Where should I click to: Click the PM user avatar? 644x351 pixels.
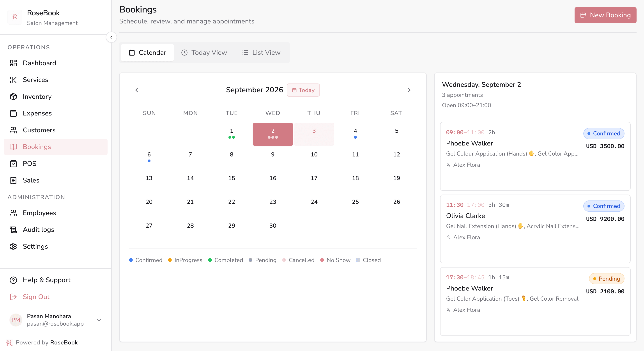coord(16,320)
